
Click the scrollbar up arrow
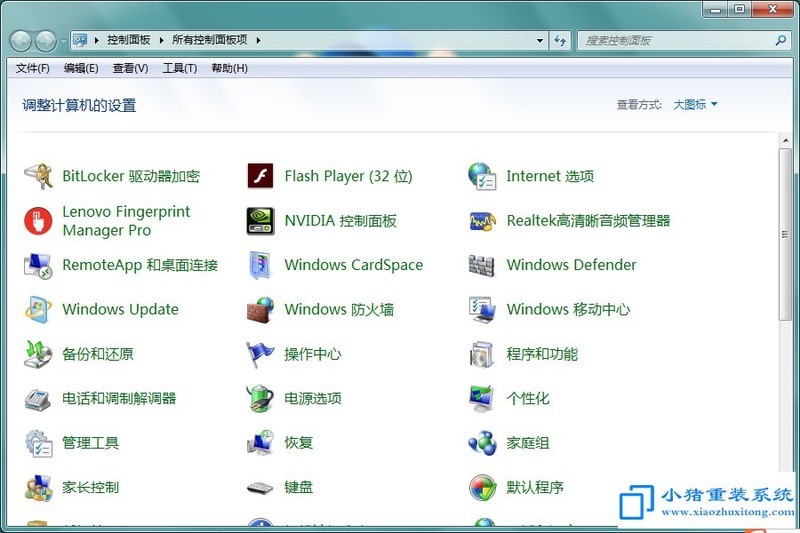coord(785,140)
